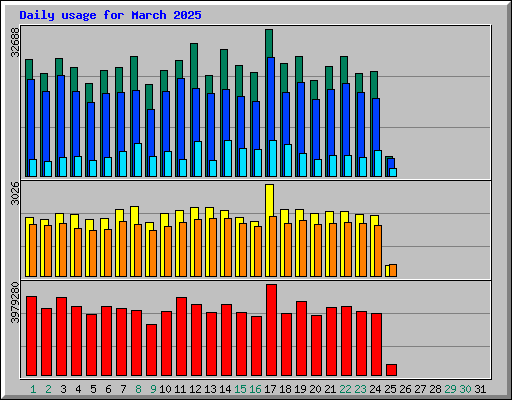Click day label 5
Viewport: 512px width, 400px height.
point(93,389)
